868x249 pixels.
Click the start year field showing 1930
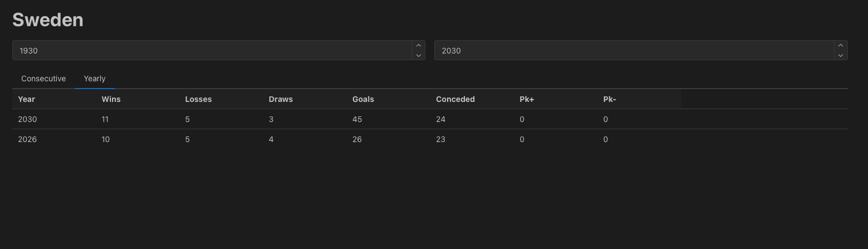212,51
